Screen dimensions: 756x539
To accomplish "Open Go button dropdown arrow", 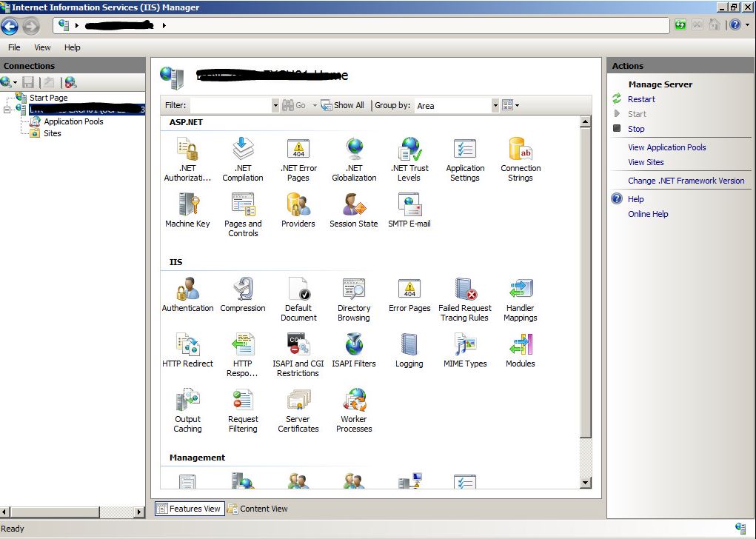I will [315, 105].
